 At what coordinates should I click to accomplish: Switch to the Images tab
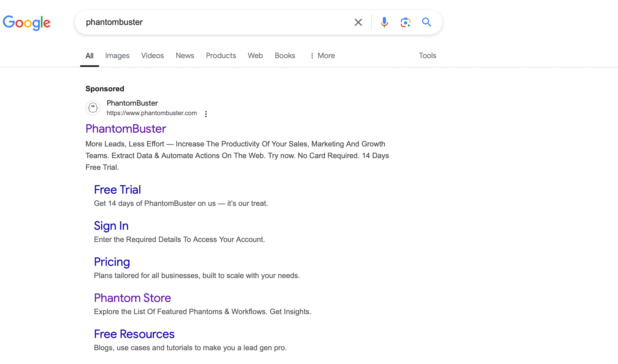click(117, 55)
